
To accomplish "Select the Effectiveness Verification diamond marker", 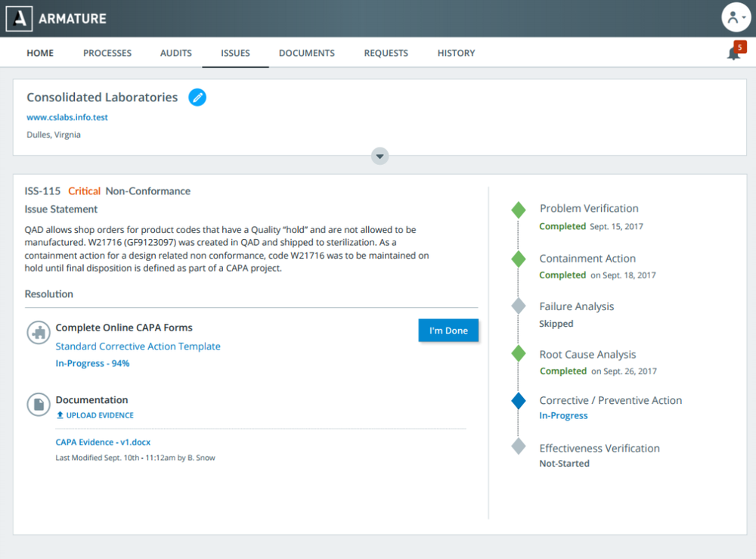I will 518,446.
